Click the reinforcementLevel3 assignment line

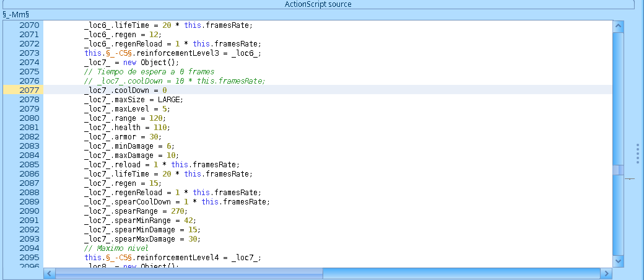[x=172, y=53]
